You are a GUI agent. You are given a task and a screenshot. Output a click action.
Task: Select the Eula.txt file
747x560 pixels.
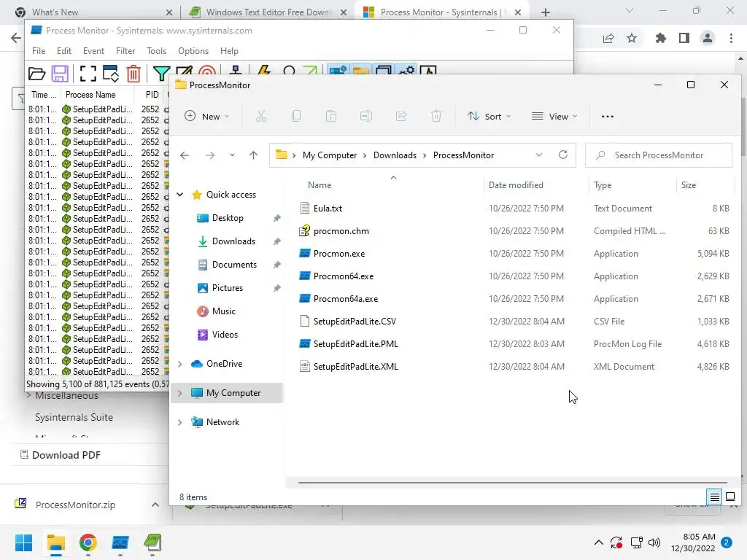point(328,208)
